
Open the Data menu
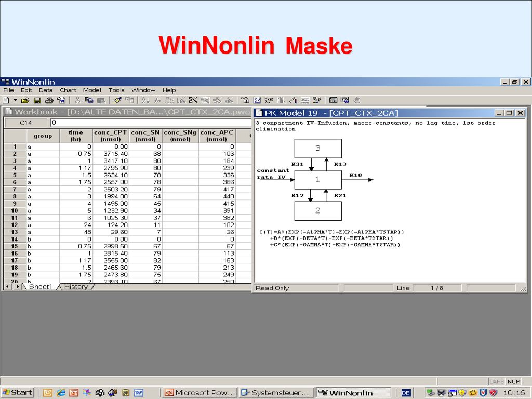[46, 90]
